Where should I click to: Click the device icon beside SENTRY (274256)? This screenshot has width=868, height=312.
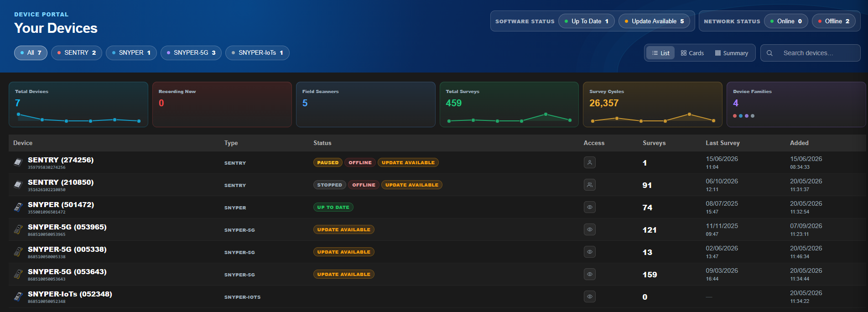(18, 162)
